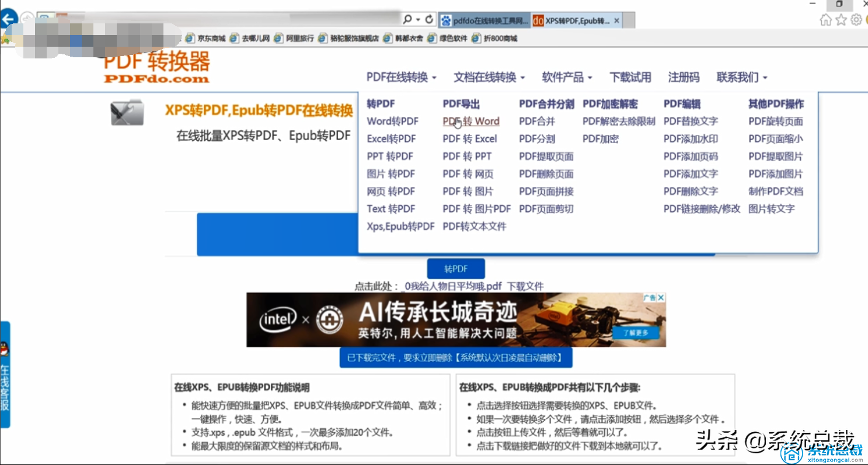Click PDF链接删除/修改 menu entry
Viewport: 868px width, 465px height.
702,209
